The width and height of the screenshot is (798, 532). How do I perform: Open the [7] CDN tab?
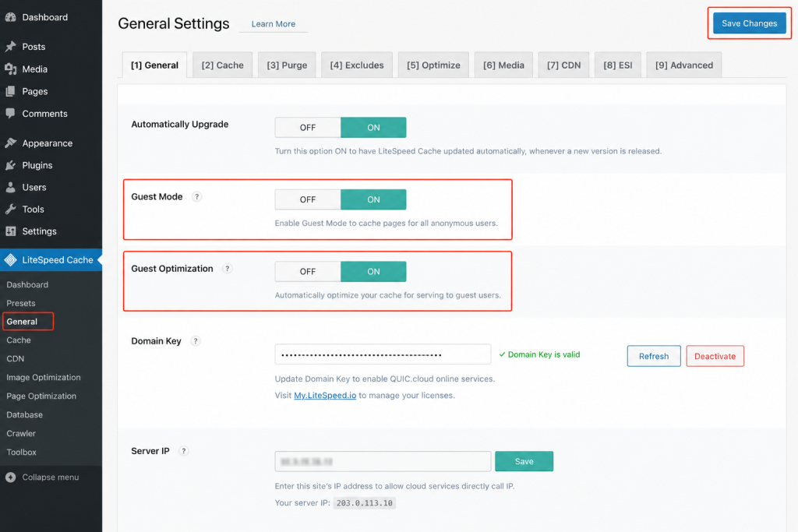pos(564,65)
